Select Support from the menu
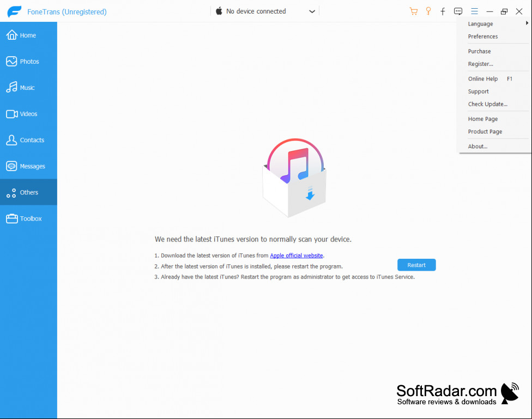This screenshot has height=419, width=532. tap(479, 91)
